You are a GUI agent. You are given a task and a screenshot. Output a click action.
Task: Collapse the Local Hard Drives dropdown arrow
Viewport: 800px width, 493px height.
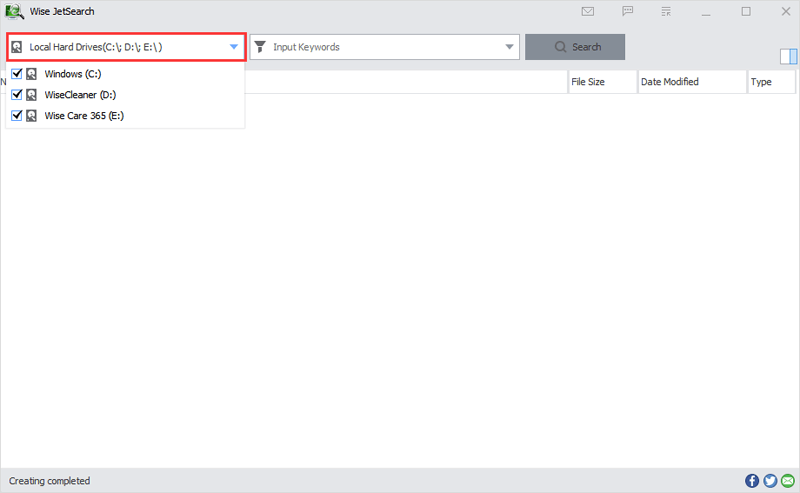click(234, 47)
